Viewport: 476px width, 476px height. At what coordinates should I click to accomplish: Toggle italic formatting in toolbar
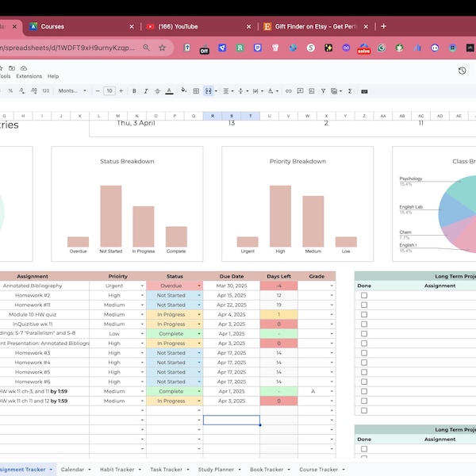click(146, 91)
